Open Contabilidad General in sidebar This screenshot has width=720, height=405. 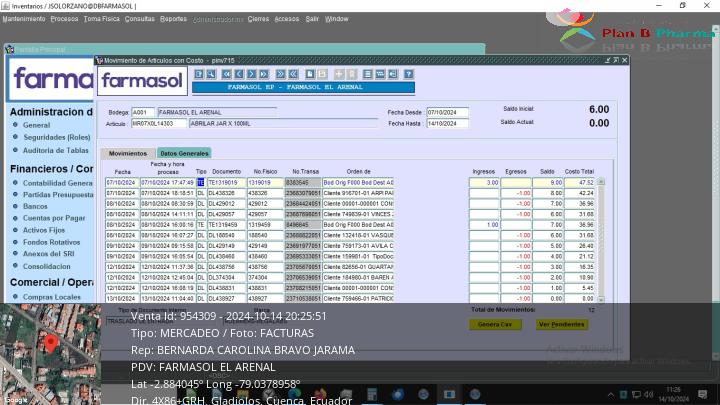[58, 183]
